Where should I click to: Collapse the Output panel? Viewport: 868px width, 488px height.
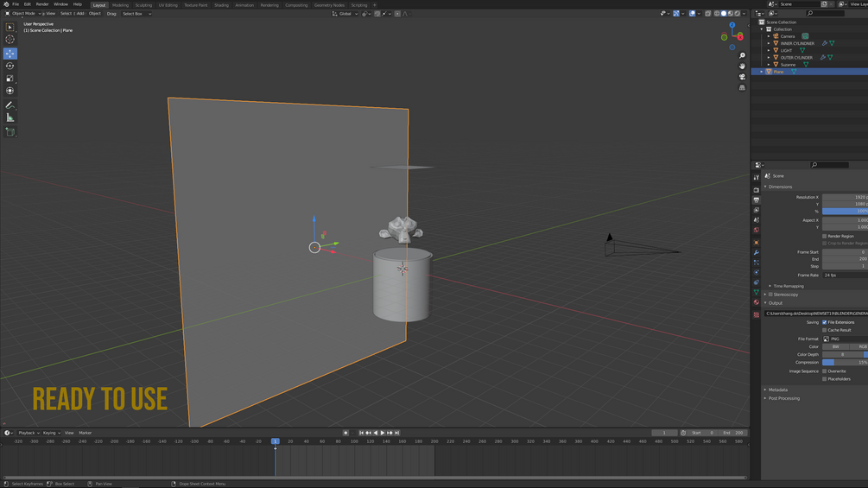(775, 302)
